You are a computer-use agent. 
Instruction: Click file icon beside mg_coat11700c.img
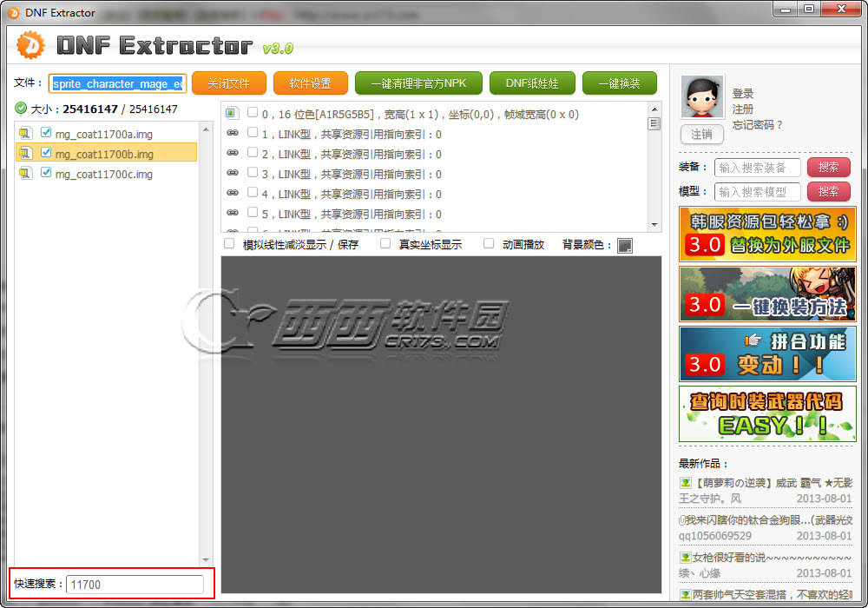click(x=25, y=173)
